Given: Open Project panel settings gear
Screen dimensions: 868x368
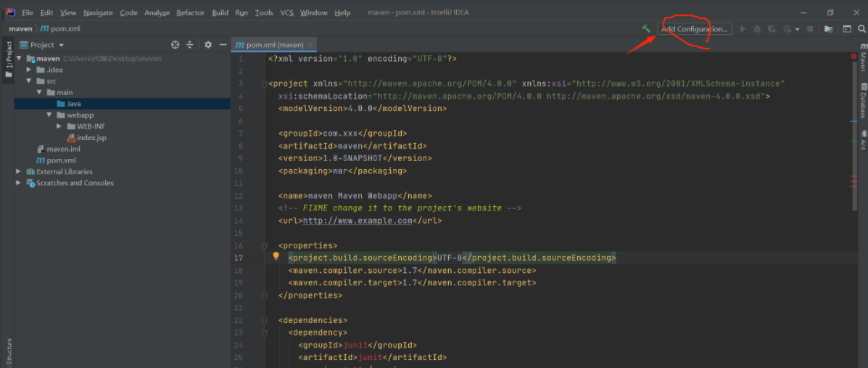Looking at the screenshot, I should (x=208, y=45).
